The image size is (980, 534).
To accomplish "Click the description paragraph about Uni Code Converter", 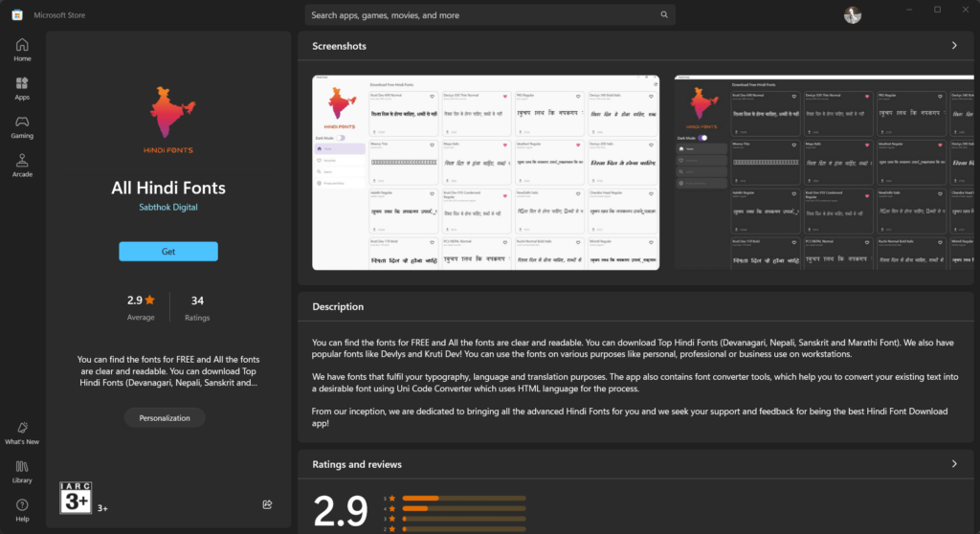I will pyautogui.click(x=635, y=383).
